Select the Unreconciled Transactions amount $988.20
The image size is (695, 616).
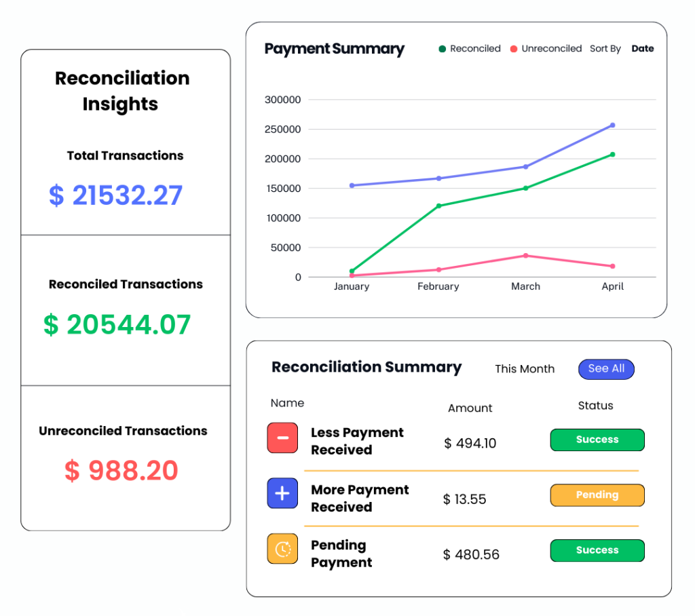(121, 470)
